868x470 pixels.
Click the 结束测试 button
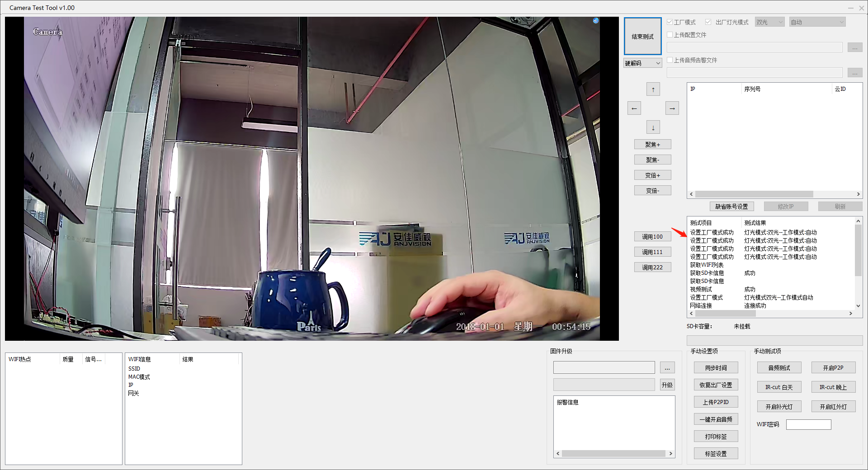click(642, 37)
